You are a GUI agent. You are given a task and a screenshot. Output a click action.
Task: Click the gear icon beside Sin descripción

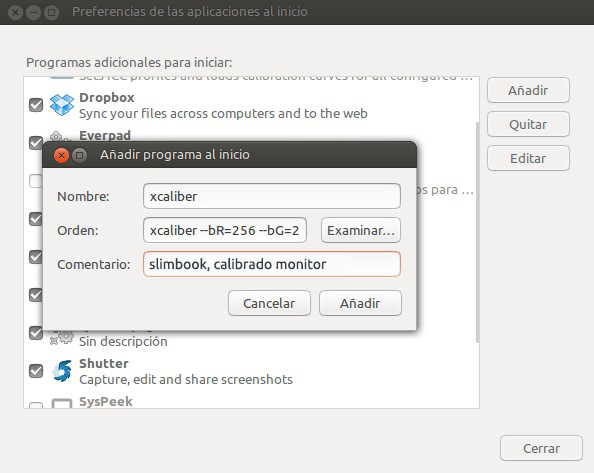(62, 337)
